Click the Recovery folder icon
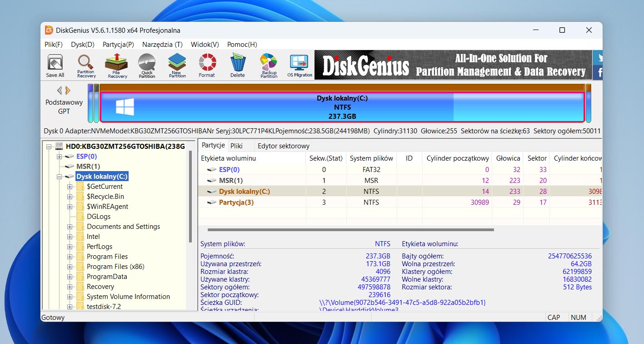This screenshot has width=644, height=344. click(x=80, y=287)
